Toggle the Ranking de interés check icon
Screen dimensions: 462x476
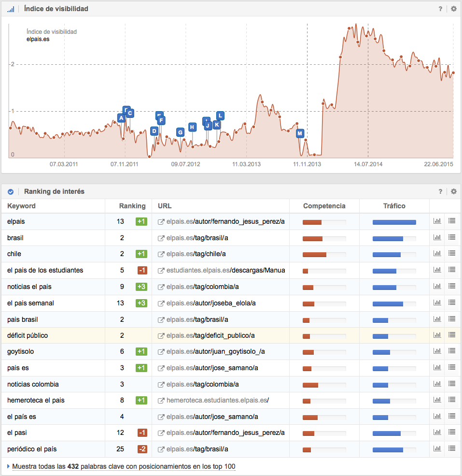click(11, 192)
